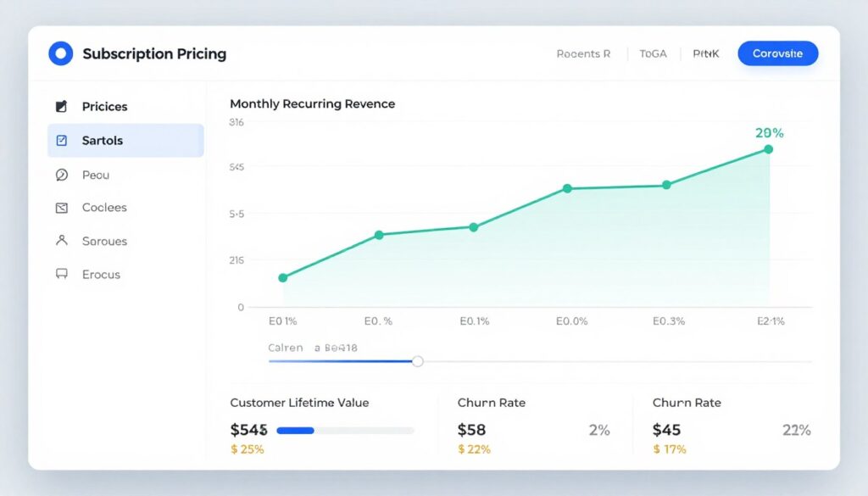Click the E2.1% axis label
868x496 pixels.
coord(771,321)
